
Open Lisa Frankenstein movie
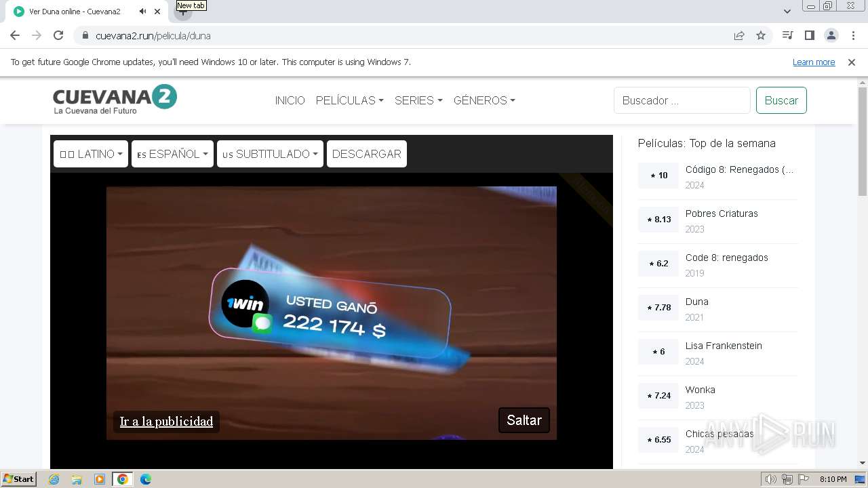pyautogui.click(x=724, y=346)
